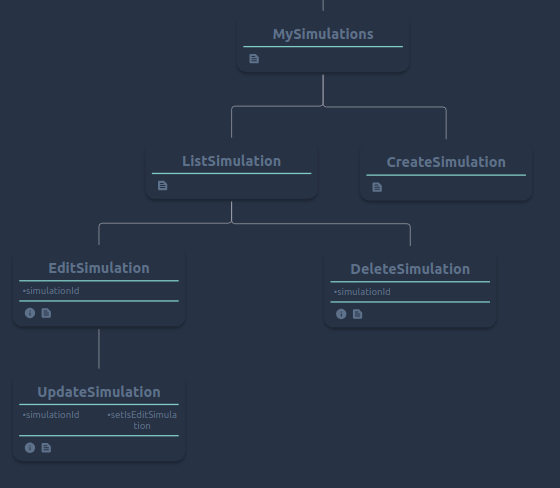Viewport: 560px width, 488px height.
Task: Open the document icon in DeleteSimulation node
Action: (x=358, y=314)
